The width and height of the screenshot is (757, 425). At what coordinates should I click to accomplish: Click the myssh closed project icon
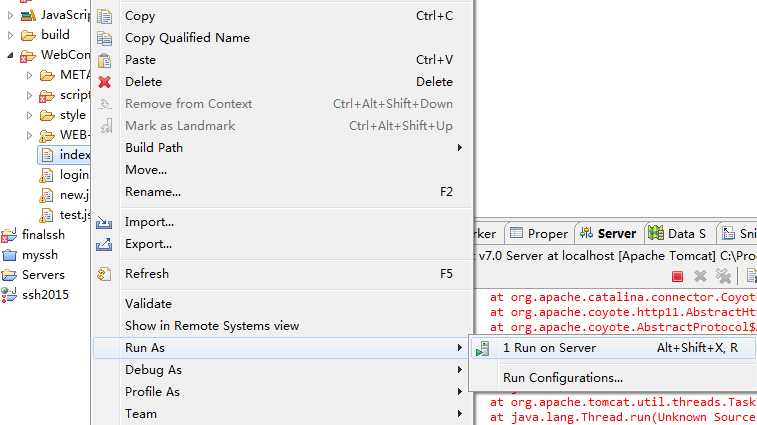9,255
